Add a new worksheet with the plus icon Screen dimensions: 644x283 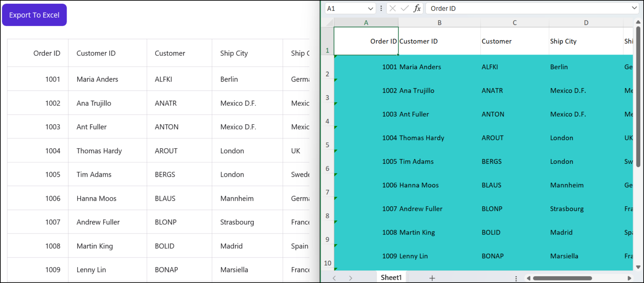432,277
